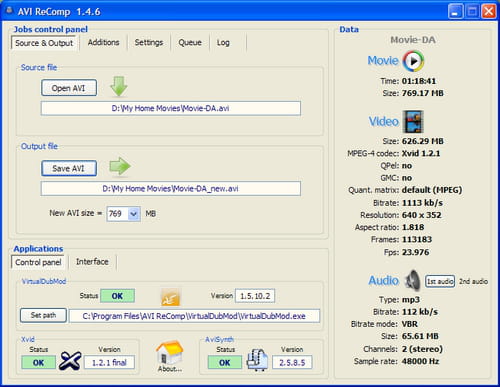The image size is (500, 387).
Task: Click the AVI ReComp title bar icon
Action: (x=9, y=11)
